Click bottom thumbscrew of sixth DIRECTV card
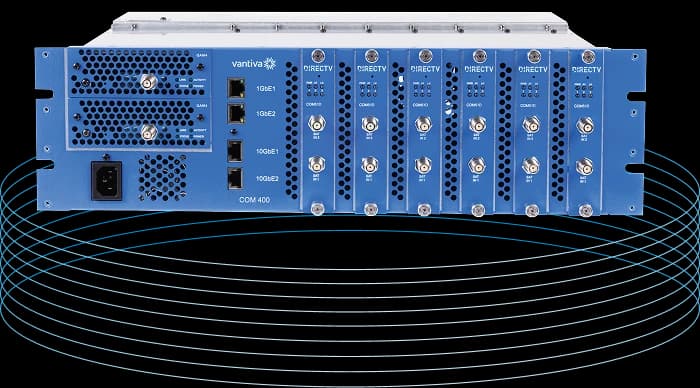The height and width of the screenshot is (388, 700). [x=586, y=211]
